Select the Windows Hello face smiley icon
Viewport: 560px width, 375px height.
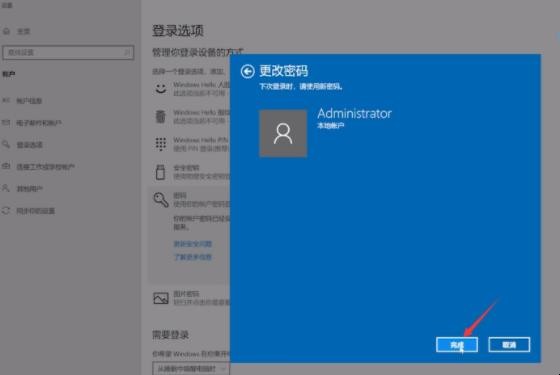click(161, 88)
